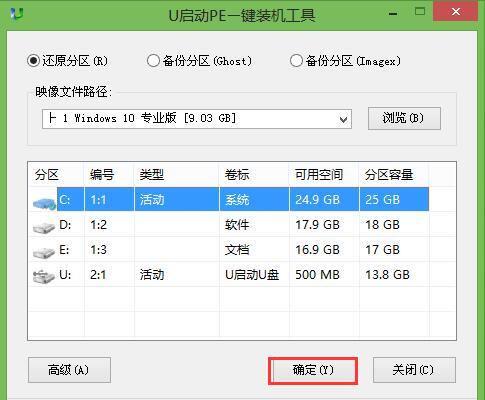Open advanced options via 高级(A)
485x400 pixels.
(69, 370)
